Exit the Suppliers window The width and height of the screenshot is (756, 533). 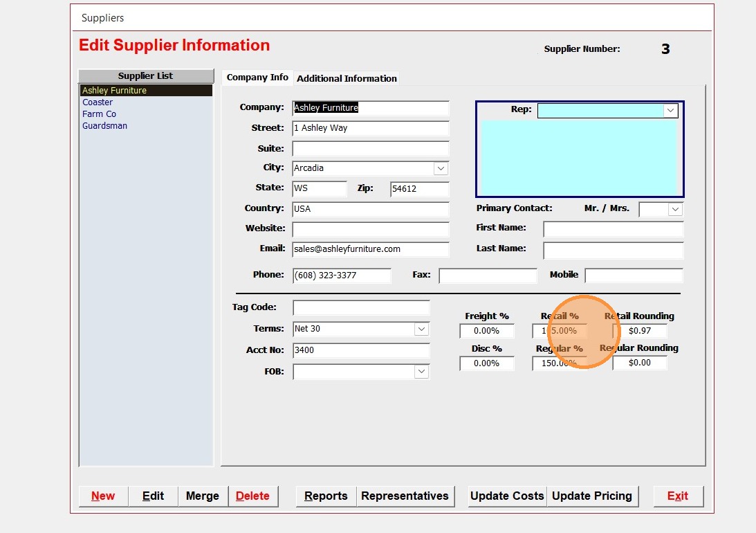tap(678, 496)
